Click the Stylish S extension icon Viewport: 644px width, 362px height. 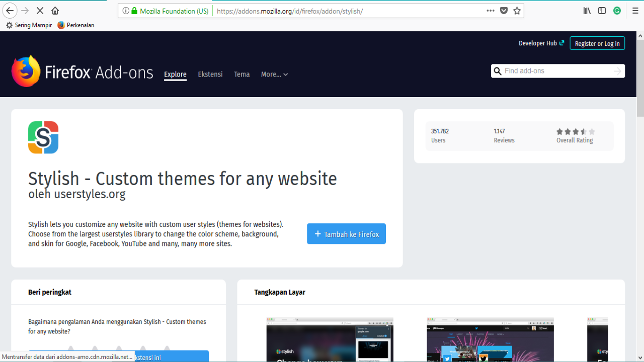click(x=43, y=137)
